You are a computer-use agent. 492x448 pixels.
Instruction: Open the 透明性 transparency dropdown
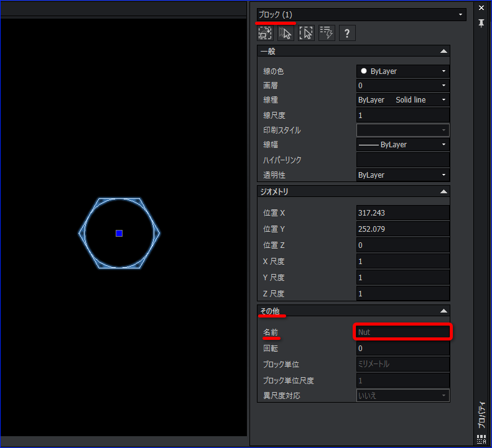point(403,175)
